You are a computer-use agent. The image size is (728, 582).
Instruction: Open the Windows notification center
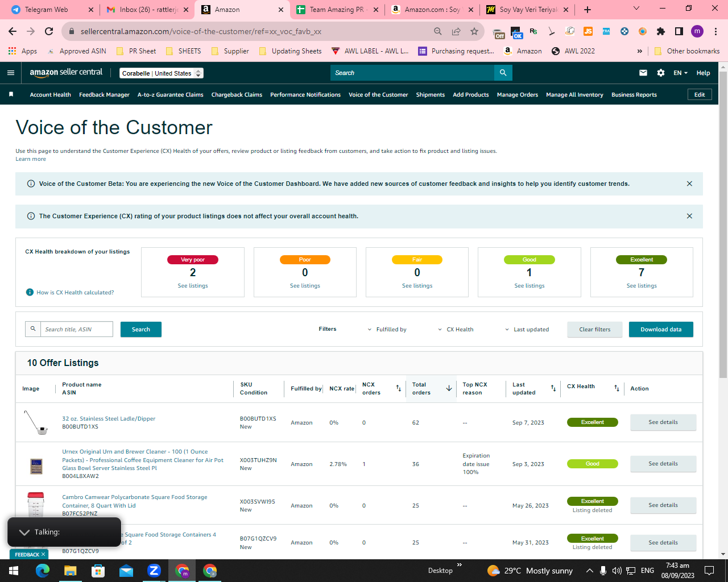(709, 571)
